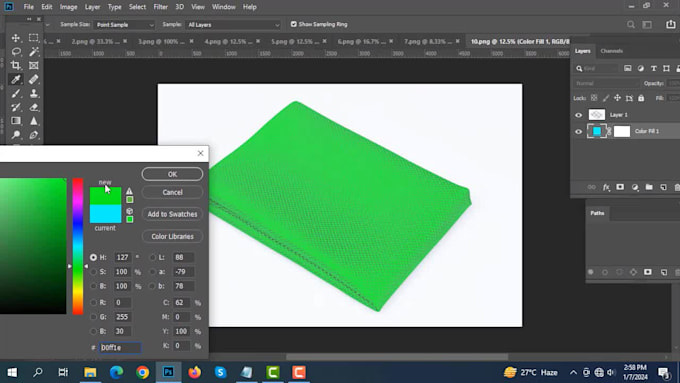The width and height of the screenshot is (680, 383).
Task: Open the Sample Size dropdown
Action: 124,25
